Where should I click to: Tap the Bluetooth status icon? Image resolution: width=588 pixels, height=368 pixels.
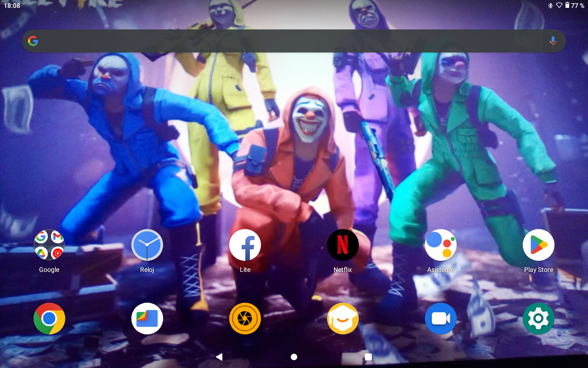coord(550,6)
